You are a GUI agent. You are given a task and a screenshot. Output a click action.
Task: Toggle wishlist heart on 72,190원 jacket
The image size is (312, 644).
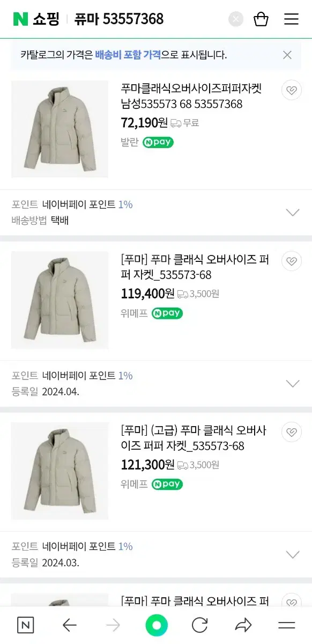coord(292,90)
